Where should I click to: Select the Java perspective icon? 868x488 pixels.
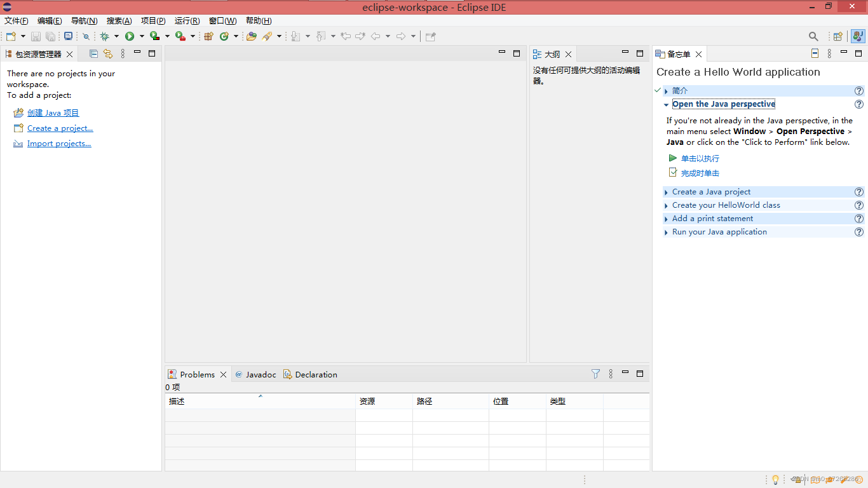(x=858, y=36)
